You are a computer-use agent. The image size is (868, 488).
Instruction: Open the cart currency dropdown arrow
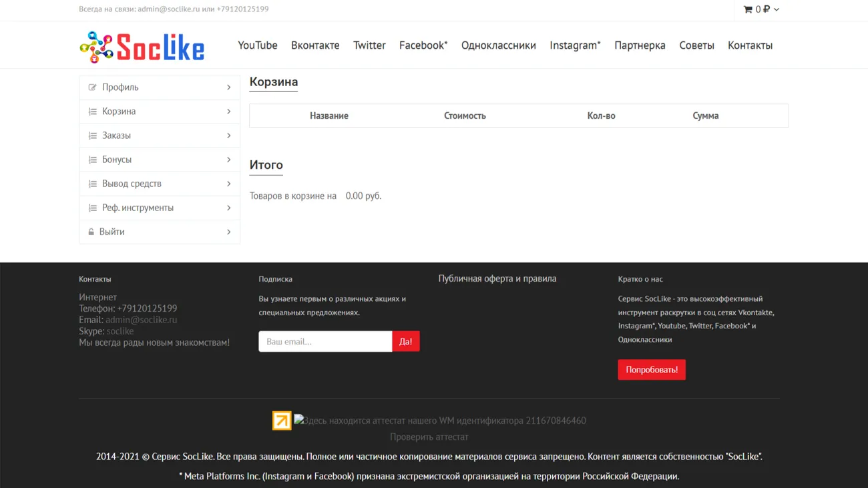(x=777, y=9)
